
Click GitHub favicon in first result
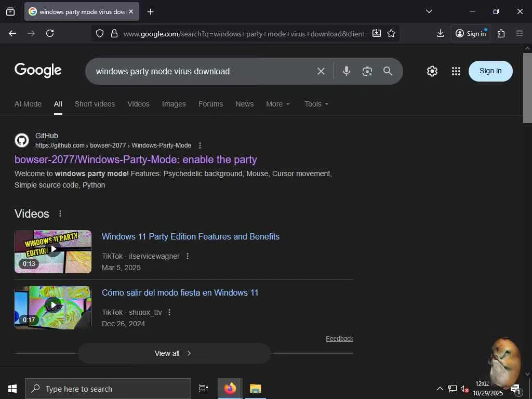(22, 140)
